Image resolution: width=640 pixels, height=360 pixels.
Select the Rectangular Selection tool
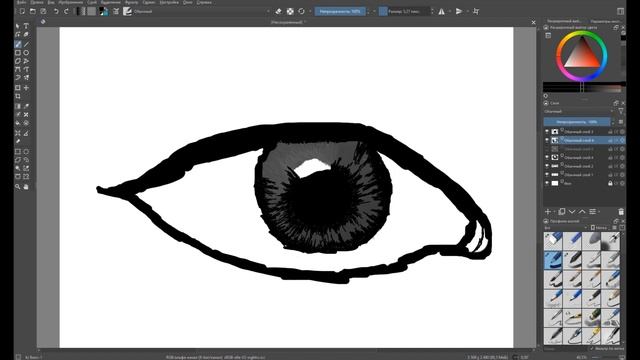tap(18, 152)
